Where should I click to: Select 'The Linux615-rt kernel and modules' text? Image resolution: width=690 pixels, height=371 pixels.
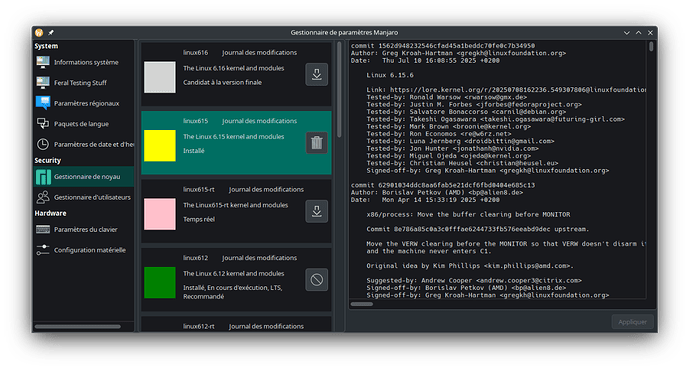coord(235,205)
